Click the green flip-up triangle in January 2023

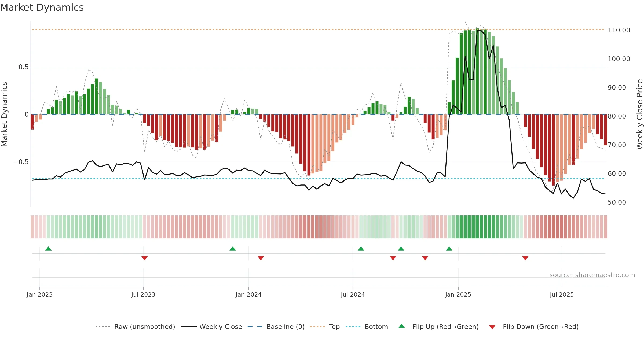pyautogui.click(x=48, y=249)
